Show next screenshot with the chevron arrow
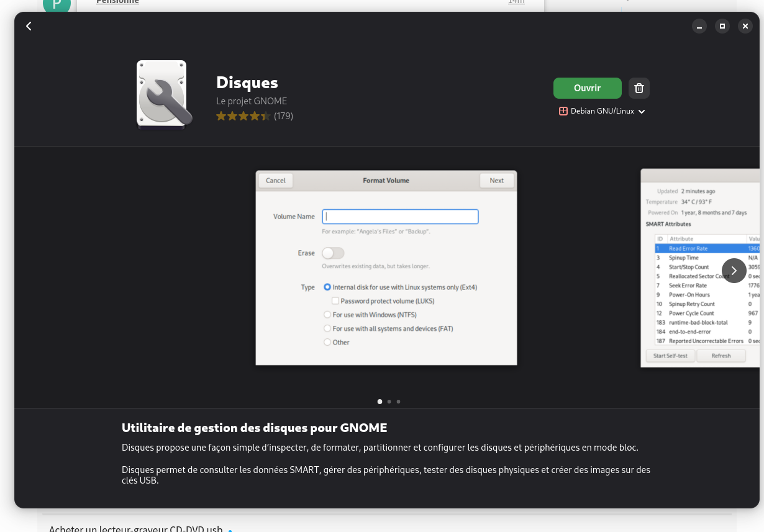Viewport: 764px width, 532px height. point(734,271)
